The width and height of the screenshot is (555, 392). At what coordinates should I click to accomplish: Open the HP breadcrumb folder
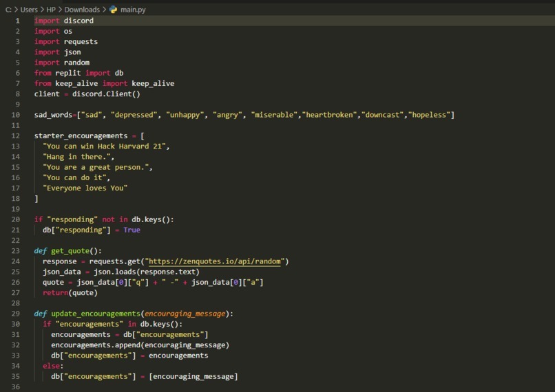[x=51, y=10]
